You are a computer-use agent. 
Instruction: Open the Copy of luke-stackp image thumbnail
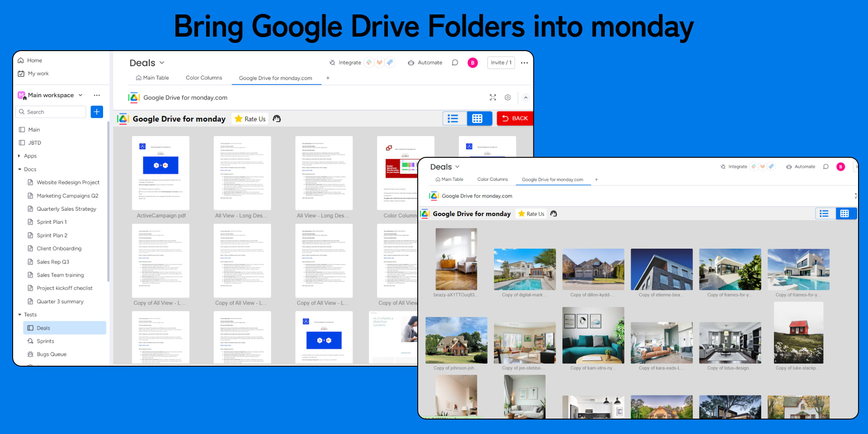(x=798, y=333)
